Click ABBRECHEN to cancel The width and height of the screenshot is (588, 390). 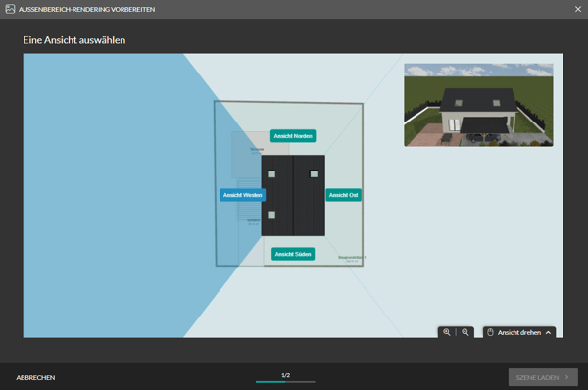[x=35, y=377]
